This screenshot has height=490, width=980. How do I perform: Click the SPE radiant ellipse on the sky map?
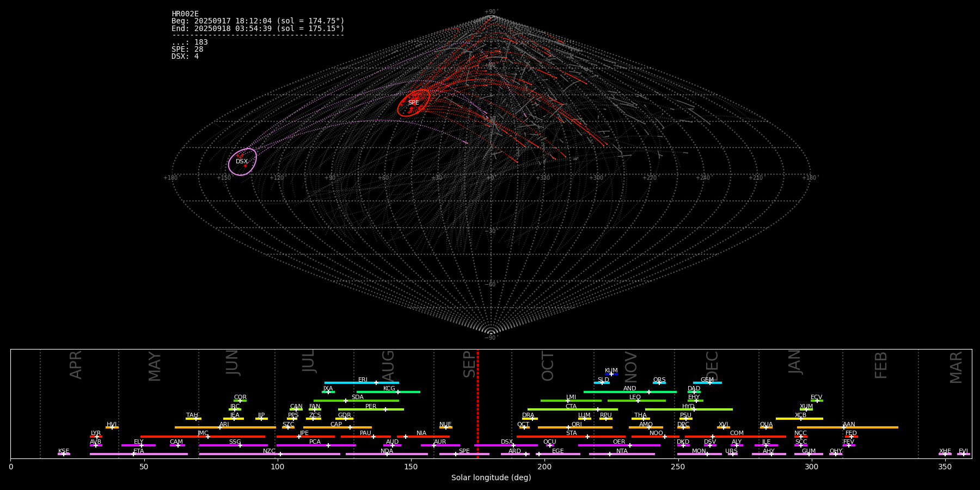tap(414, 103)
